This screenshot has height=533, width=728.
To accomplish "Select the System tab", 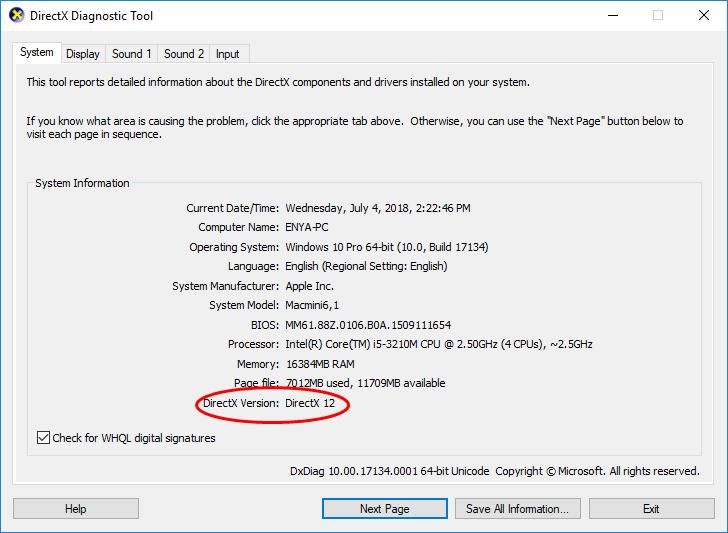I will pos(37,52).
